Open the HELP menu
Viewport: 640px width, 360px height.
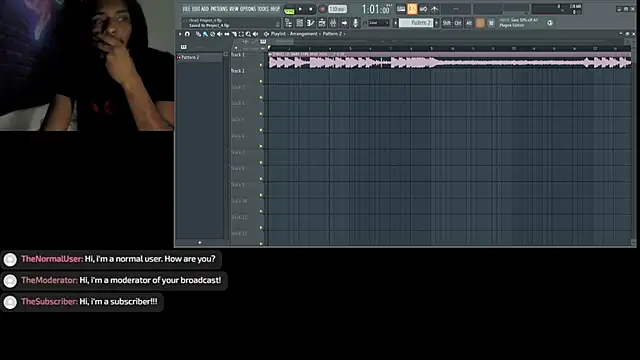click(275, 9)
